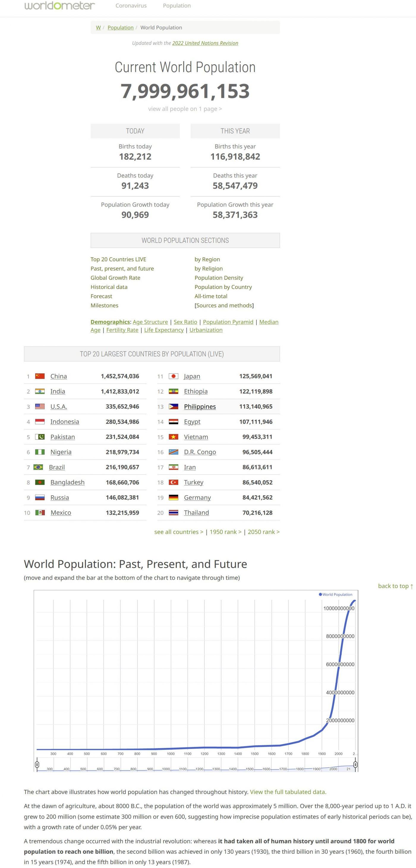Click right handle of chart range slider
The image size is (416, 868).
(x=355, y=764)
